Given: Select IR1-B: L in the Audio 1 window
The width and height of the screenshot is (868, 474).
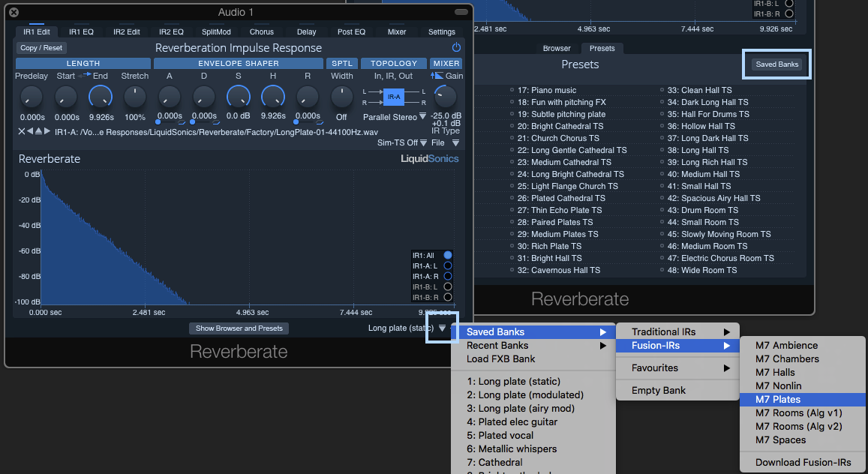Looking at the screenshot, I should 448,286.
